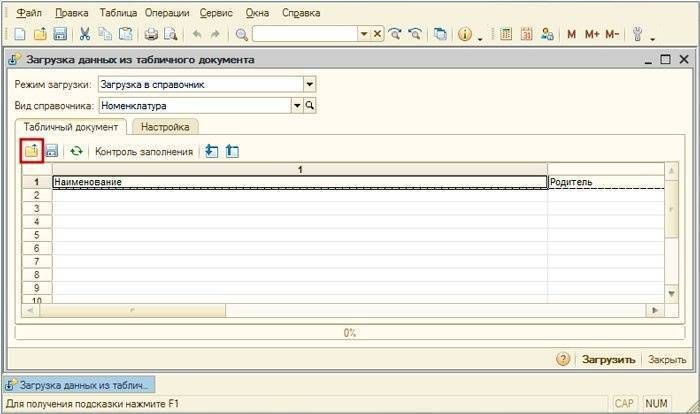This screenshot has width=700, height=414.
Task: Click the round question mark help button near Загрузить
Action: [x=563, y=359]
